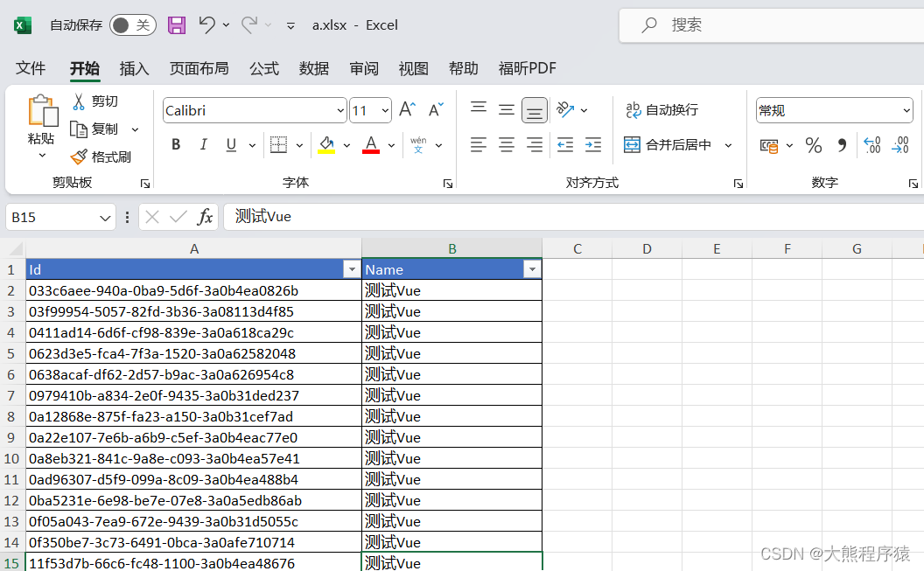Open the 常规 number format dropdown
Screen dimensions: 924x571
906,109
